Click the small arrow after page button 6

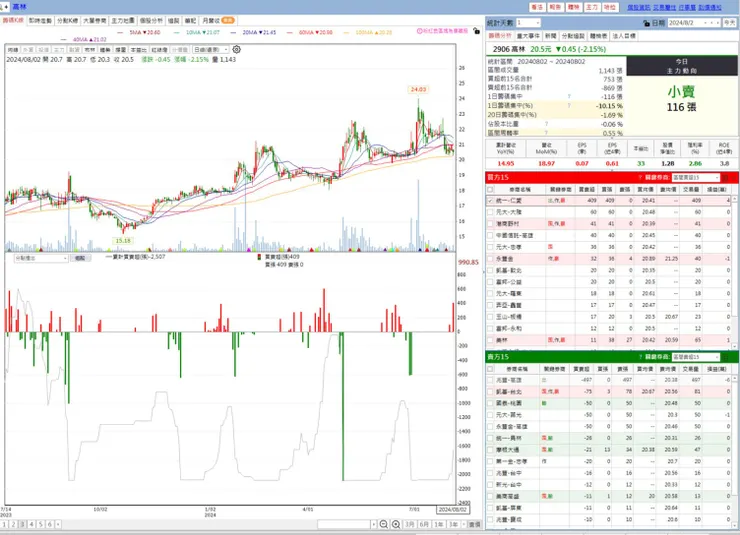(59, 524)
